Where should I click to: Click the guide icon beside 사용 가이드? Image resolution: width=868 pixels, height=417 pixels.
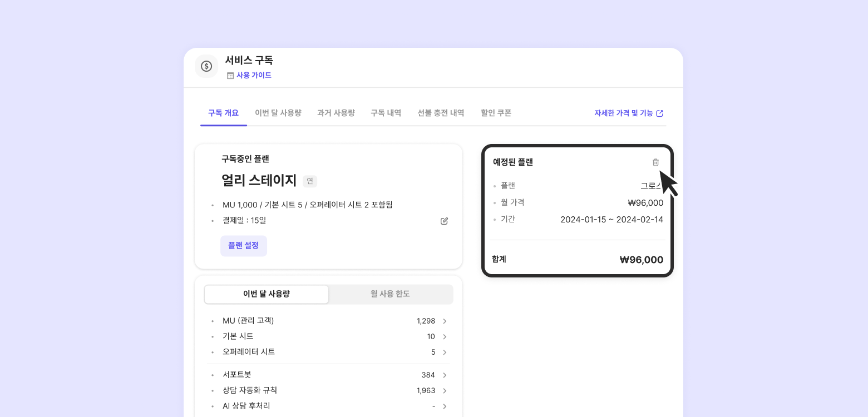pyautogui.click(x=230, y=76)
